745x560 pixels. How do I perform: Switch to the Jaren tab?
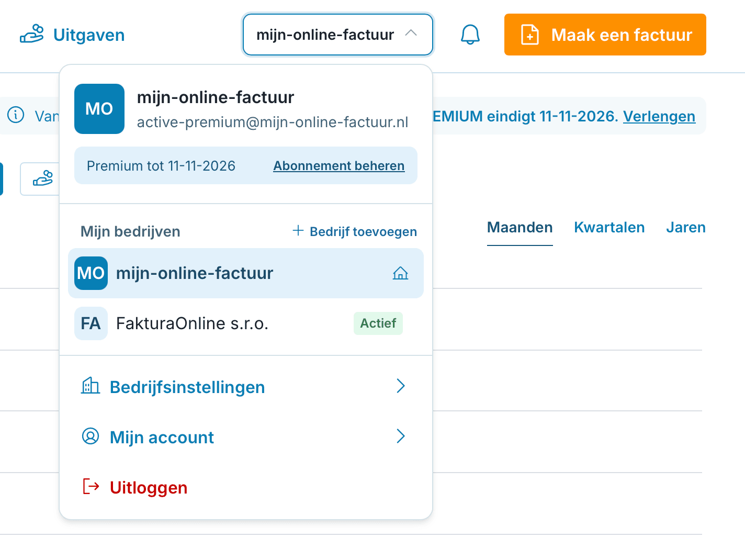pos(686,227)
